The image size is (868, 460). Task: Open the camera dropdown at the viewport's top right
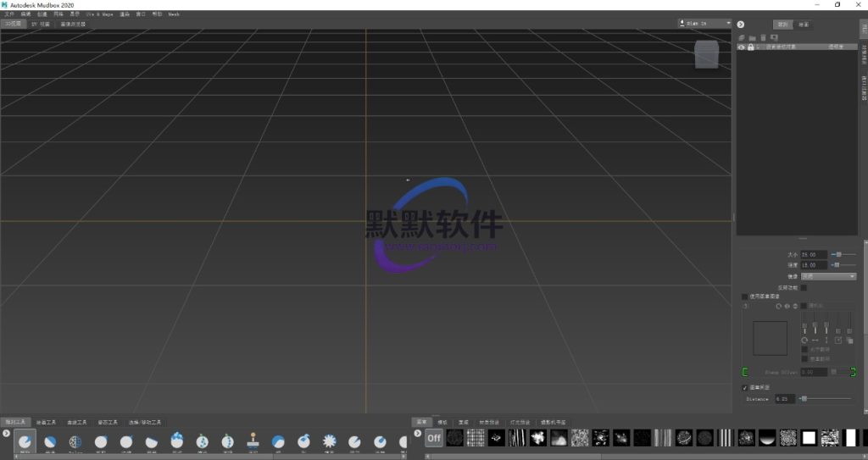coord(704,24)
